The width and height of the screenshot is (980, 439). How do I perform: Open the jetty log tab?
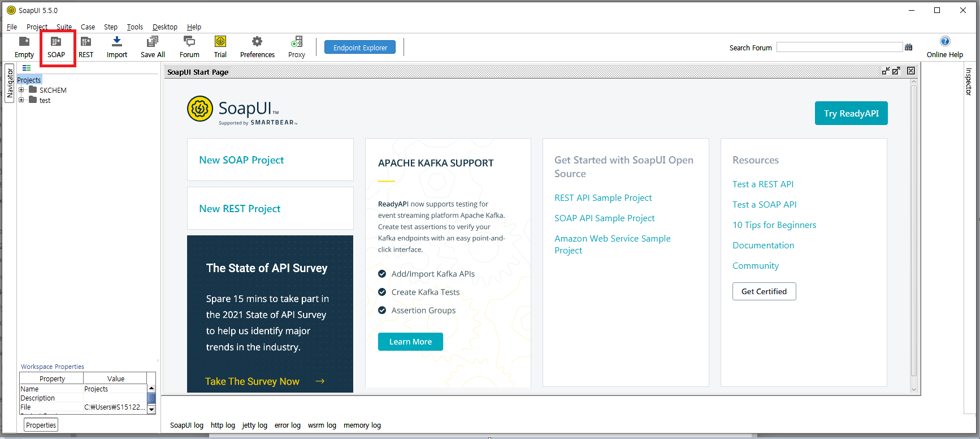254,425
